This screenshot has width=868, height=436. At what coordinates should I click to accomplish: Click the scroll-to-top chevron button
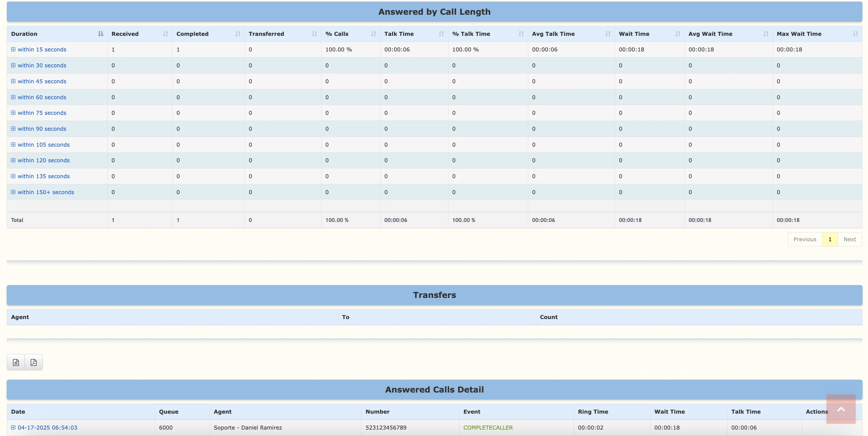840,409
